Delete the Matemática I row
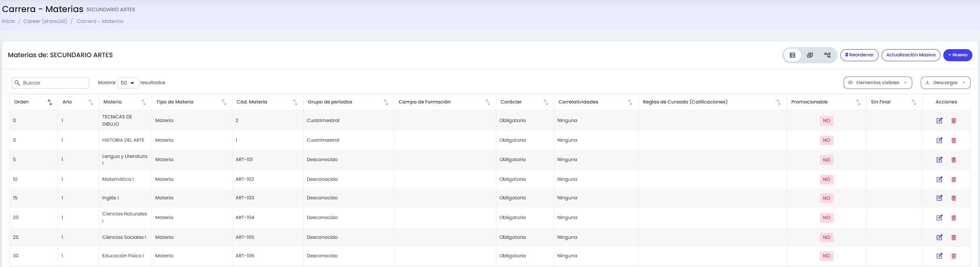 [954, 179]
